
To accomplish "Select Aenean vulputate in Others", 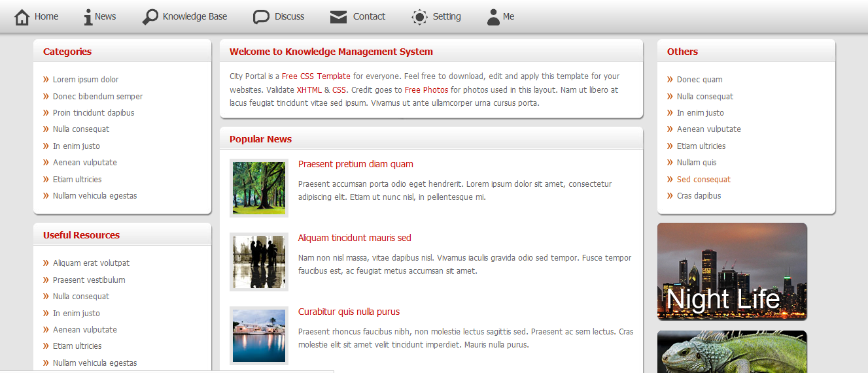I will pos(709,129).
